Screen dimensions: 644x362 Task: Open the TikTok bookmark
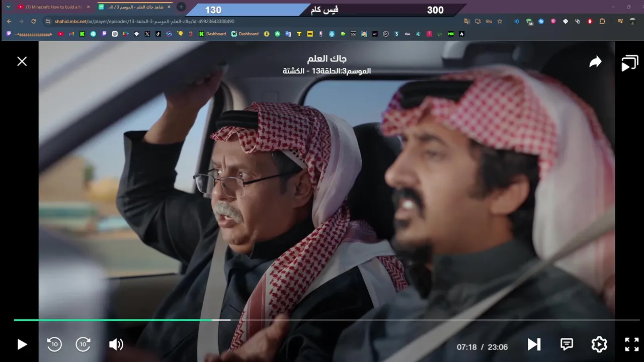158,34
